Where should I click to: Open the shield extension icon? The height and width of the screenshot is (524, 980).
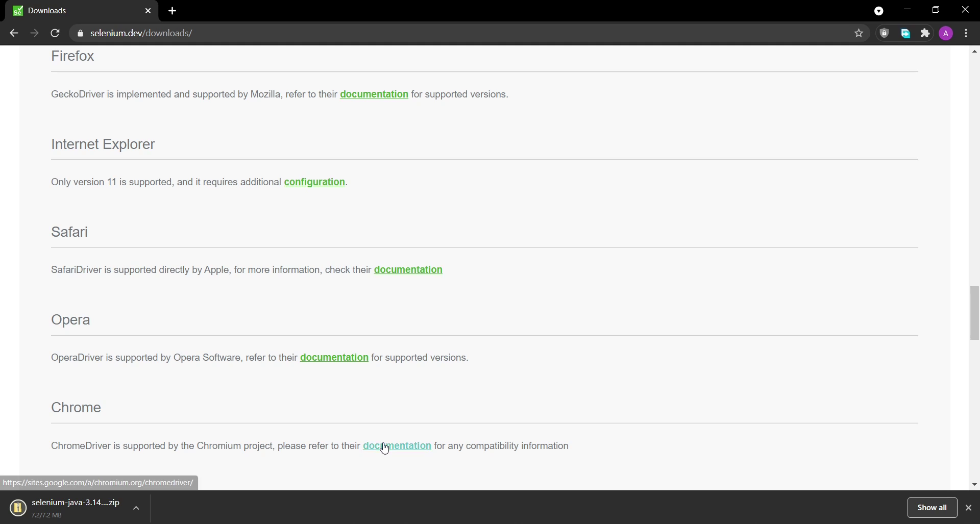pos(884,33)
